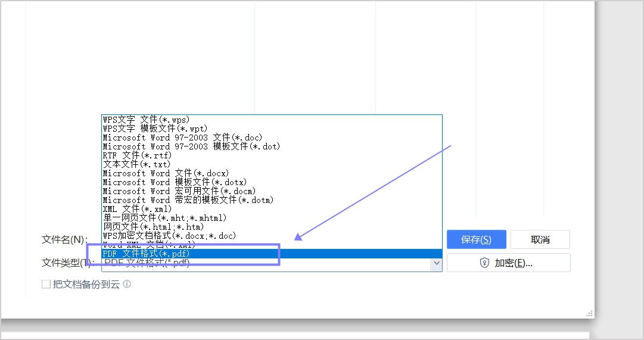Toggle 把文档备份到云 checkbox

point(46,284)
